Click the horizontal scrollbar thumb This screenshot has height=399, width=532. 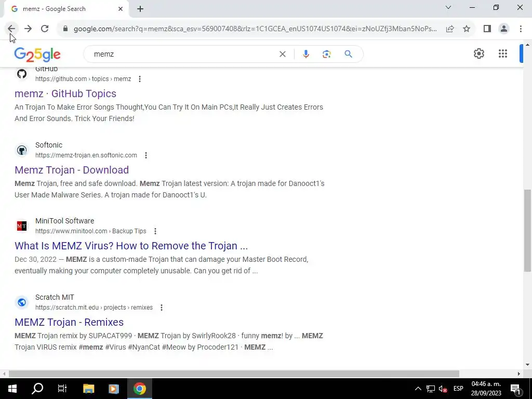coord(234,374)
